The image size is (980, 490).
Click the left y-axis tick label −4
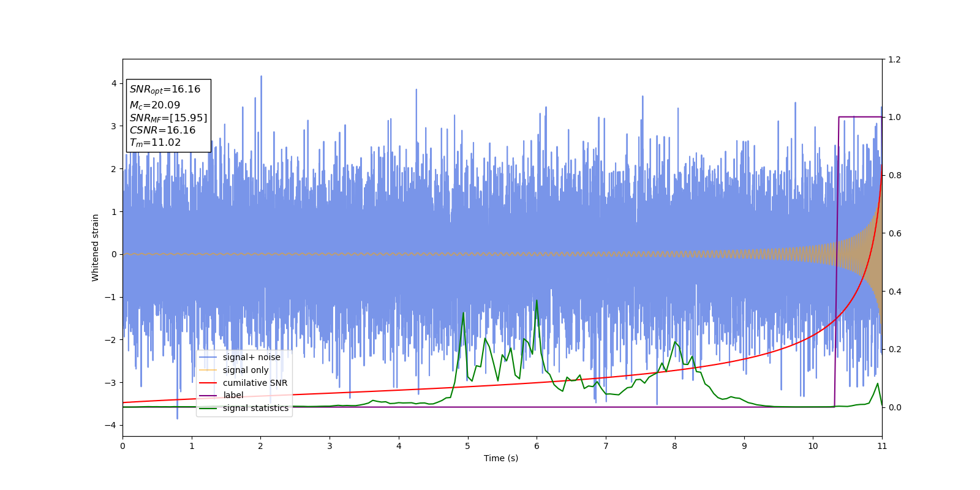pyautogui.click(x=110, y=425)
